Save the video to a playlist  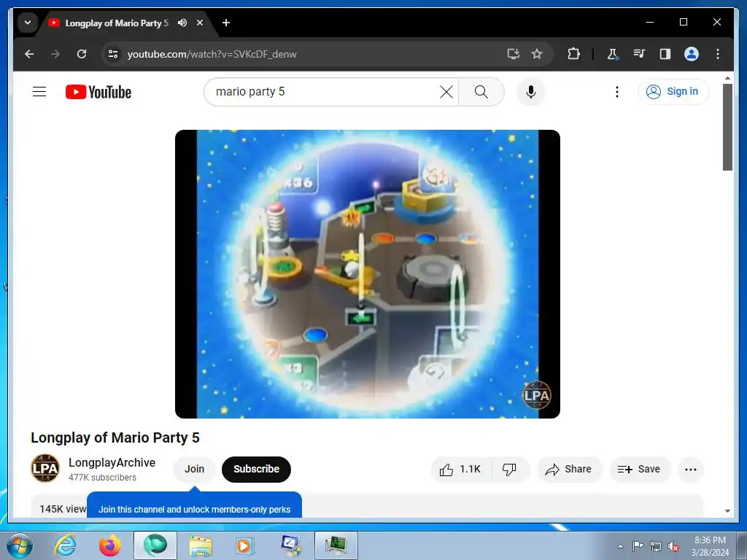pyautogui.click(x=639, y=470)
